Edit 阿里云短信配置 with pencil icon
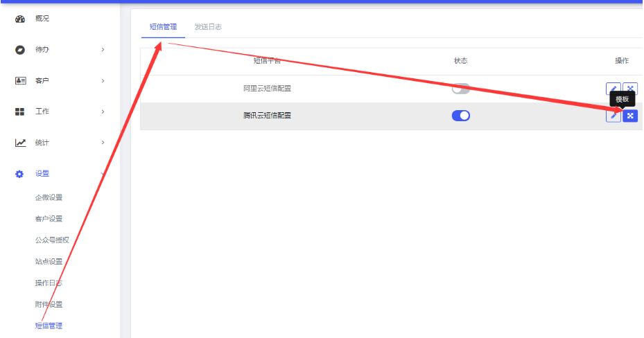The width and height of the screenshot is (644, 338). [613, 88]
